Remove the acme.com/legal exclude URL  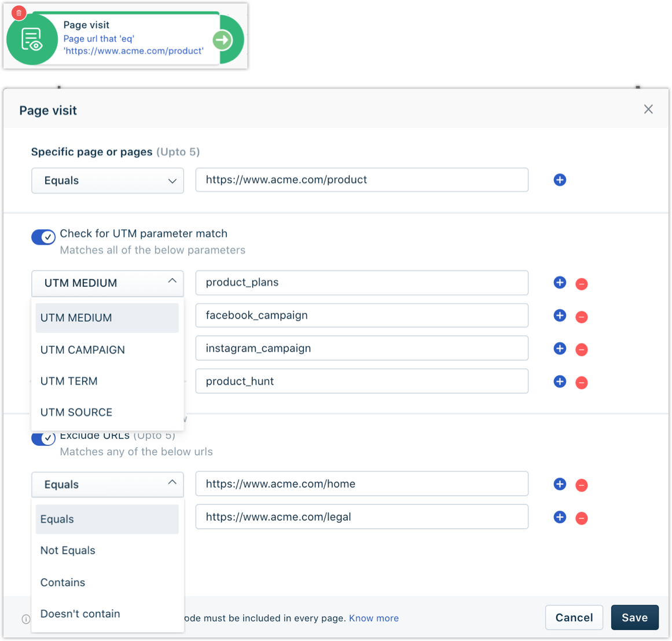[581, 518]
